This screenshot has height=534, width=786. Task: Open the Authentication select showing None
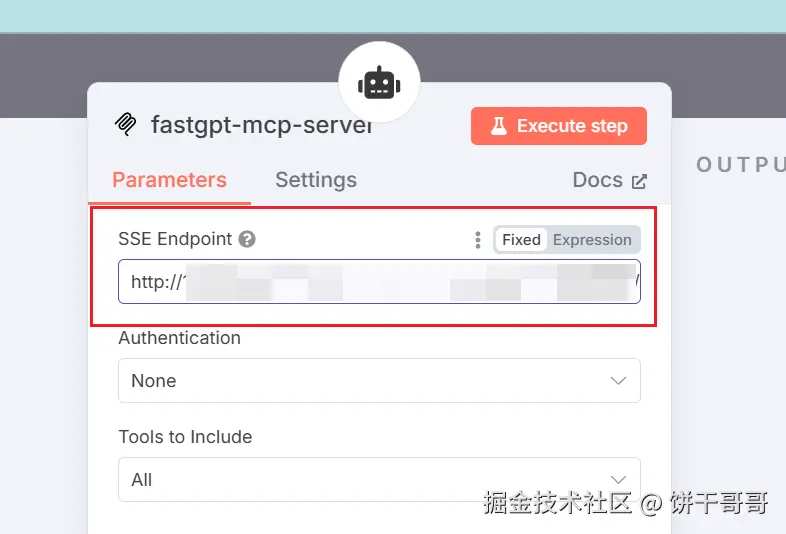point(379,381)
